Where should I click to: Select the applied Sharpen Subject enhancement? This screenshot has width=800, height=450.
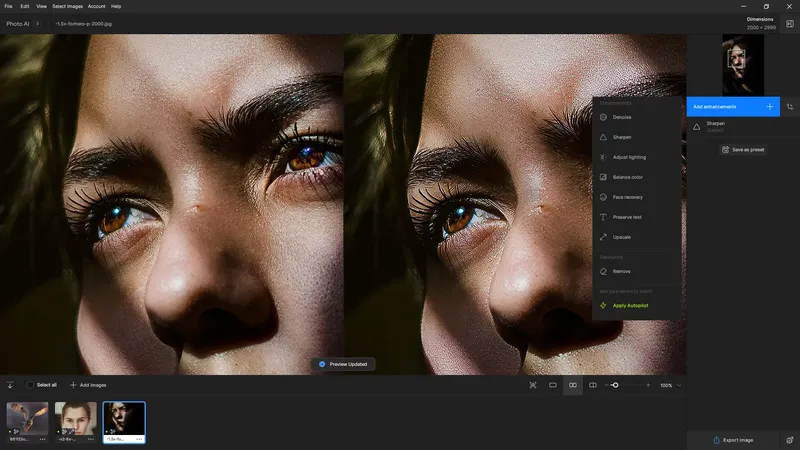click(x=733, y=127)
